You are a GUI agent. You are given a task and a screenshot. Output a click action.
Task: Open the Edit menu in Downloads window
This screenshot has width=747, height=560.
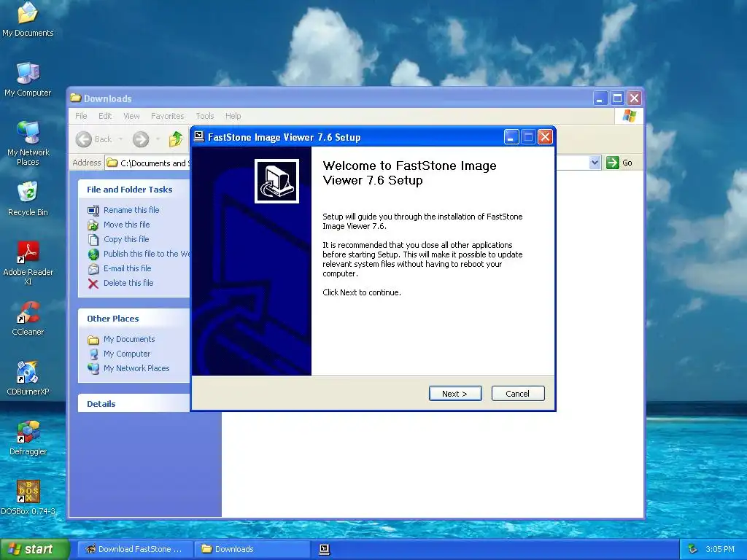(x=105, y=116)
